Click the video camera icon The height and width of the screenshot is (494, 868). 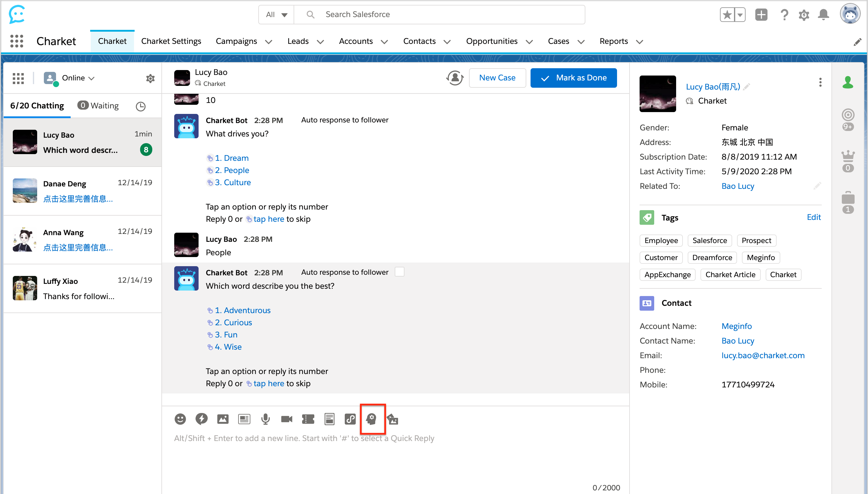click(x=287, y=419)
